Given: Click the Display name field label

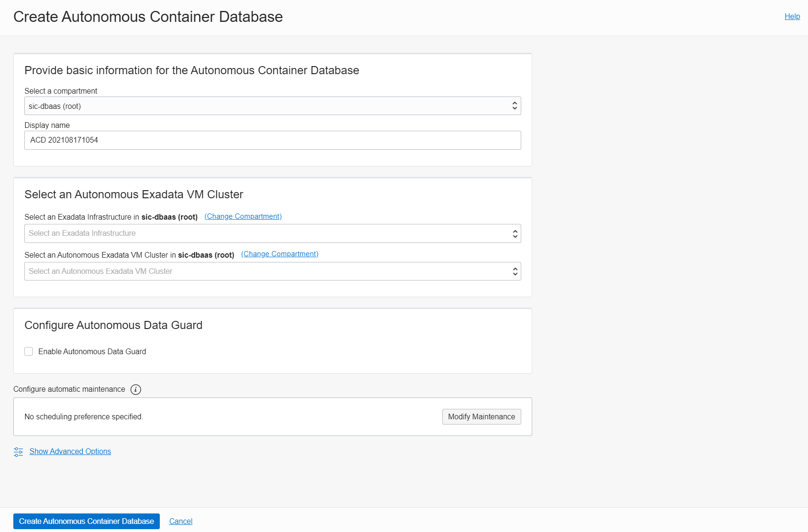Looking at the screenshot, I should [x=47, y=125].
